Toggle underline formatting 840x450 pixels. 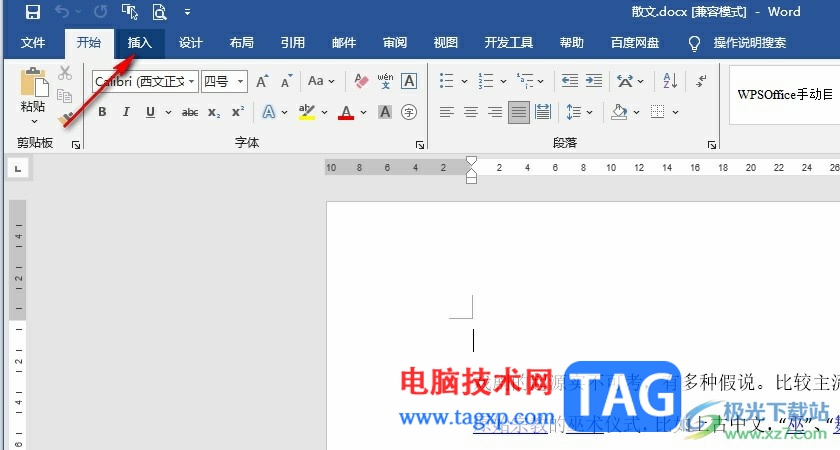pos(151,112)
